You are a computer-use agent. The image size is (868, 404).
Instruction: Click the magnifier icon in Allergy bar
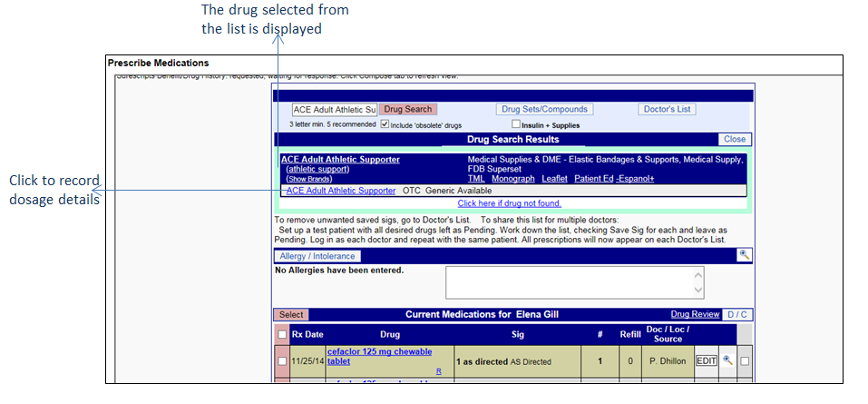tap(744, 255)
